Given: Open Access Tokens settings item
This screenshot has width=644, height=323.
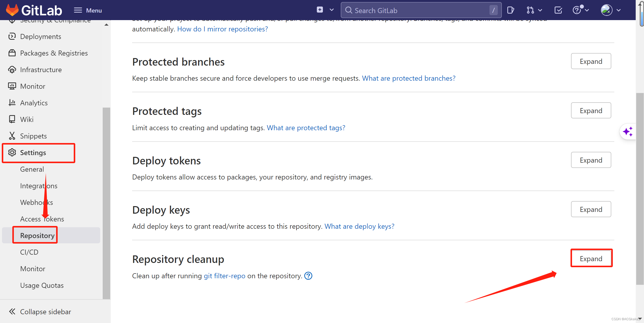Looking at the screenshot, I should [x=42, y=219].
